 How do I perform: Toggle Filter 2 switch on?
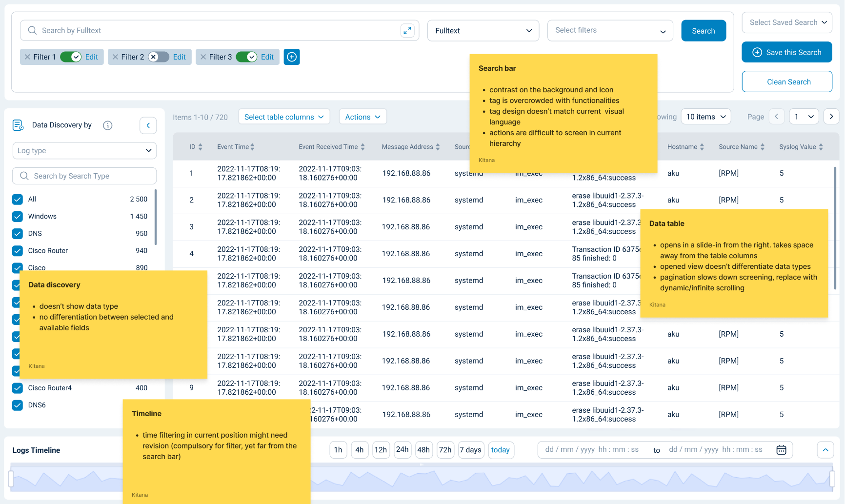point(159,57)
